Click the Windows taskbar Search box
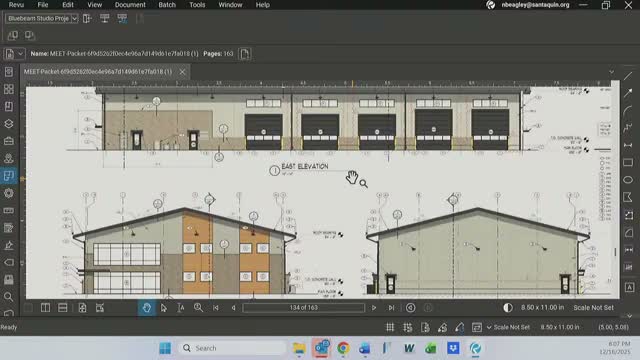 pyautogui.click(x=233, y=348)
